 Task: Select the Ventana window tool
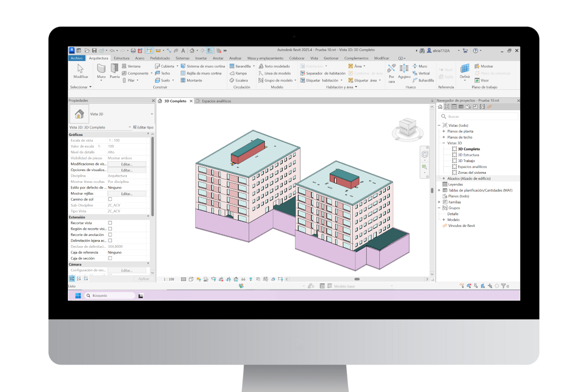tap(131, 66)
